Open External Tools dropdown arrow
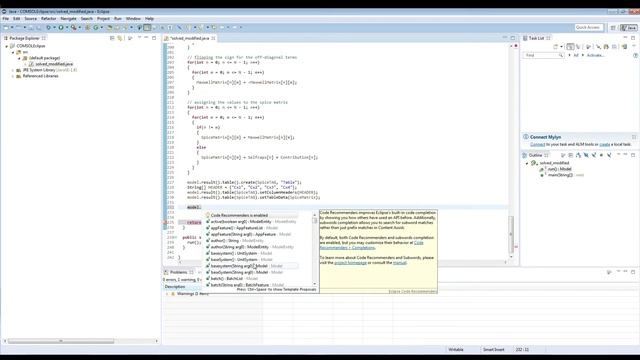 79,27
